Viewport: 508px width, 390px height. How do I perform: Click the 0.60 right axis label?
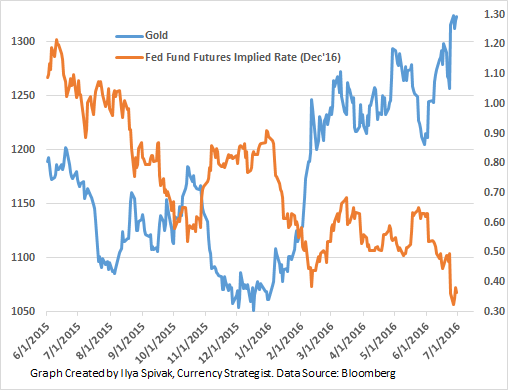pyautogui.click(x=494, y=222)
